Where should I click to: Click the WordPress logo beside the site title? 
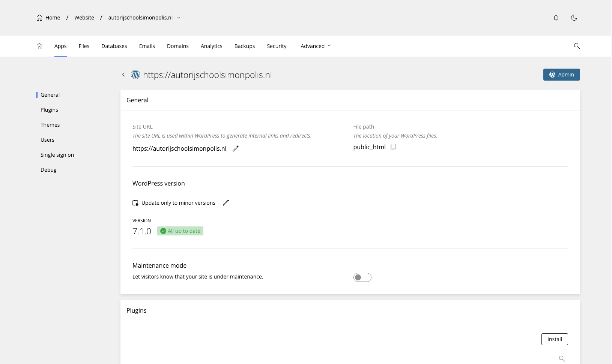point(135,75)
